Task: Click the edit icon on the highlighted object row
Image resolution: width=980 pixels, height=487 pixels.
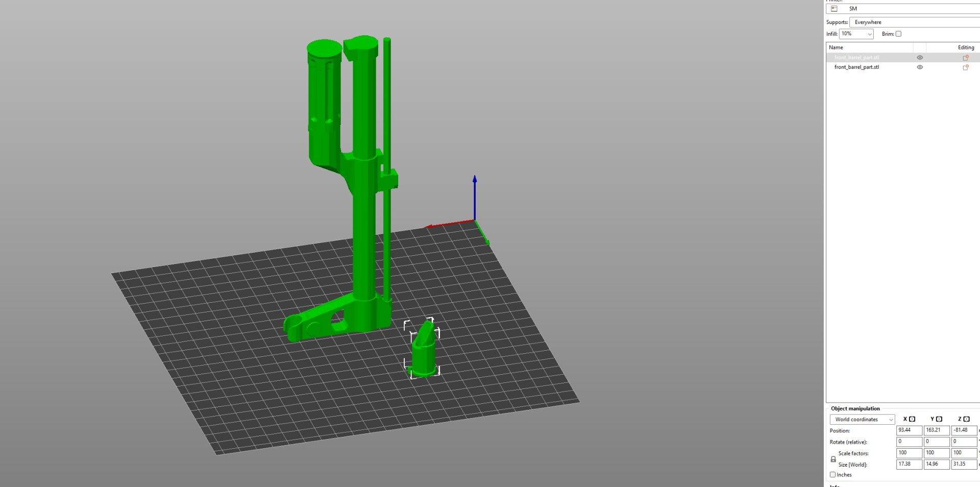Action: click(x=966, y=58)
